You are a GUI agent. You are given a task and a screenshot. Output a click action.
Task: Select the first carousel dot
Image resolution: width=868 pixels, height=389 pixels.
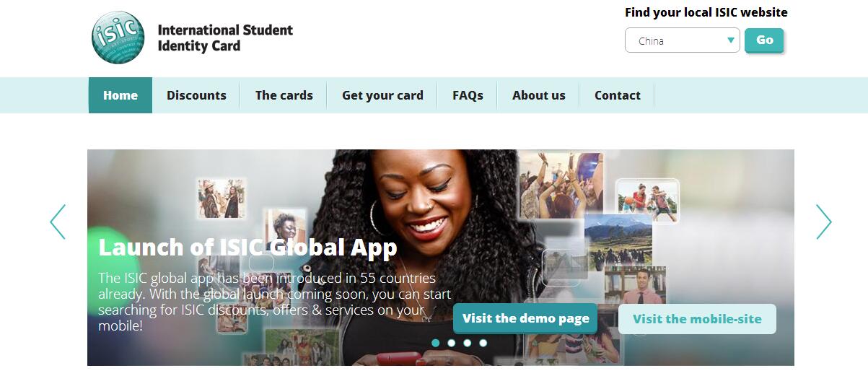click(436, 343)
